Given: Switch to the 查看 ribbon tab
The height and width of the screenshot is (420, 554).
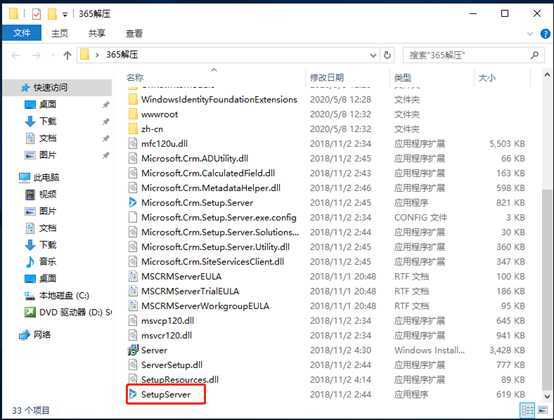Looking at the screenshot, I should coord(135,33).
